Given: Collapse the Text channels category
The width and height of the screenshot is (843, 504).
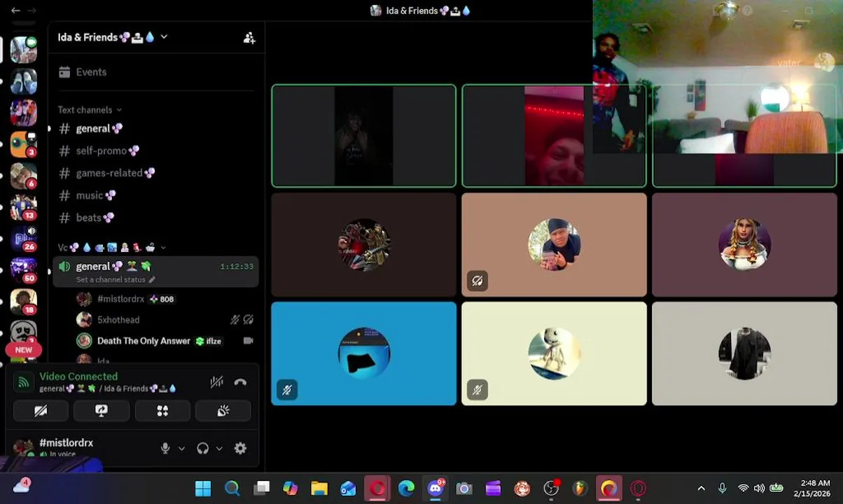Looking at the screenshot, I should click(90, 110).
